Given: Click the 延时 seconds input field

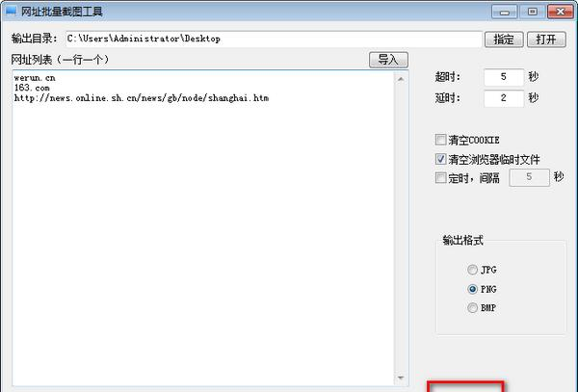Looking at the screenshot, I should coord(504,98).
